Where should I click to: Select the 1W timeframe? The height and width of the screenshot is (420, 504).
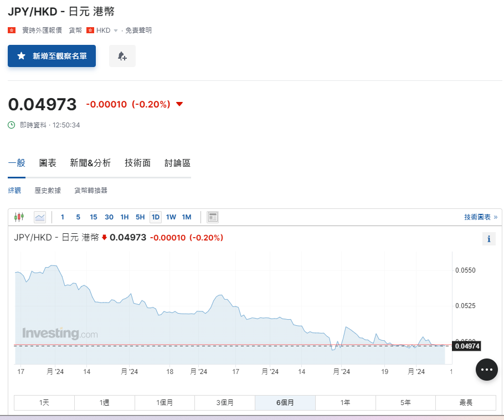click(x=171, y=217)
